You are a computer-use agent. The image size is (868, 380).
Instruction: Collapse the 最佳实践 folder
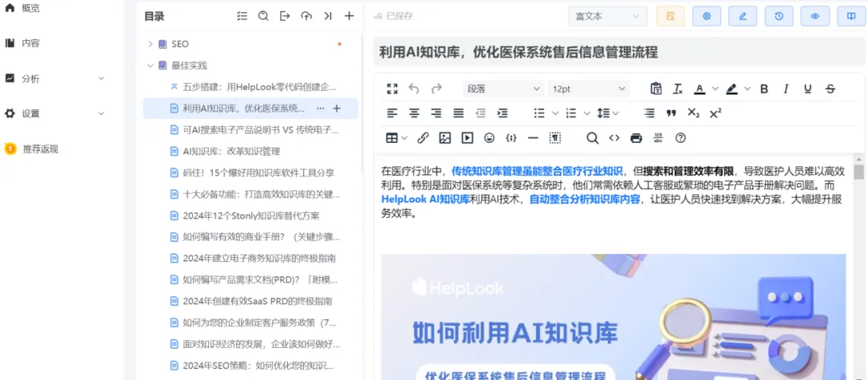click(x=149, y=65)
